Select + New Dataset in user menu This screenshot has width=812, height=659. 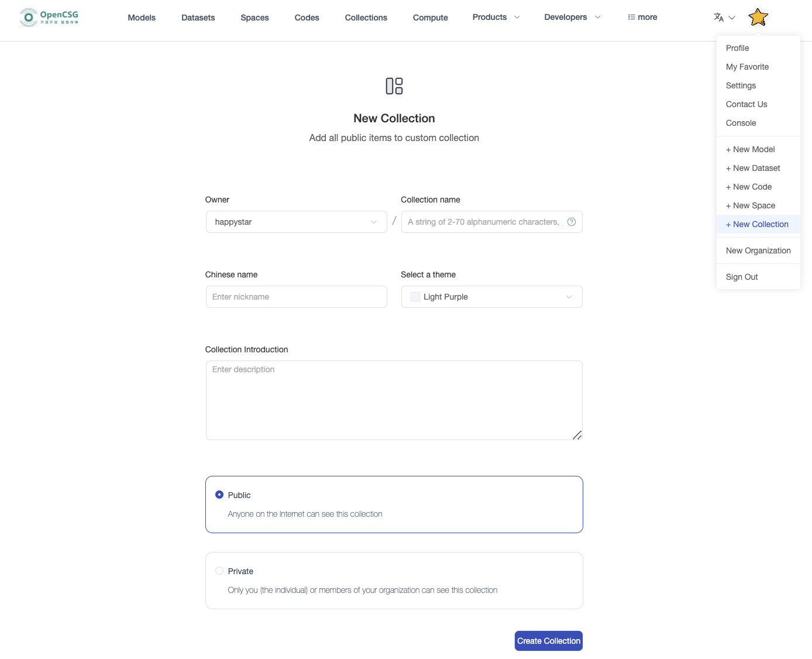(x=753, y=168)
